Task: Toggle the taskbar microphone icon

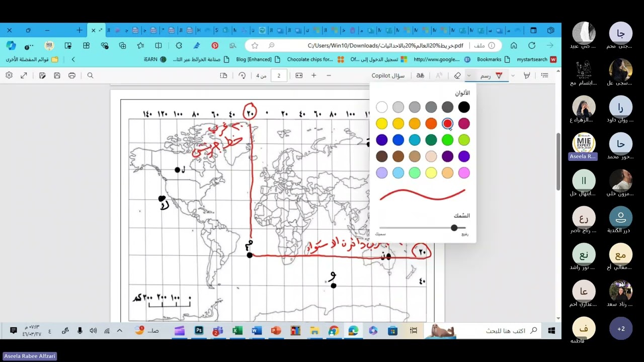Action: pyautogui.click(x=79, y=330)
